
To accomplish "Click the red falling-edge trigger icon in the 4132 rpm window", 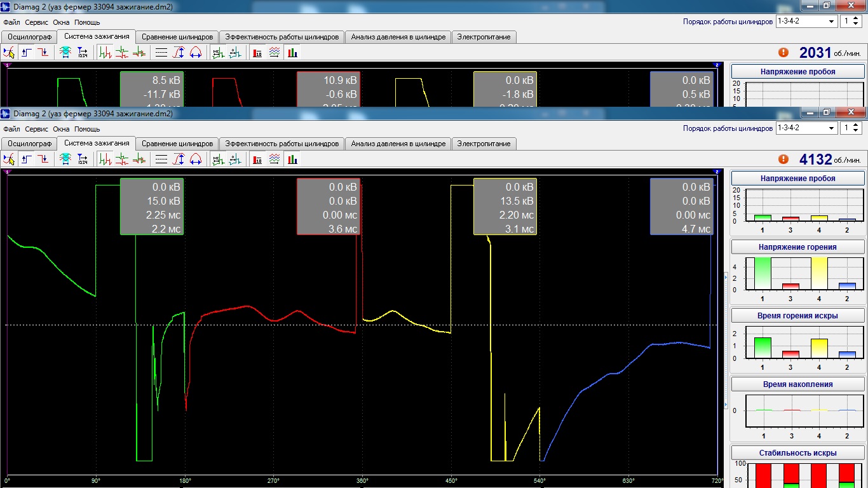I will tap(43, 159).
